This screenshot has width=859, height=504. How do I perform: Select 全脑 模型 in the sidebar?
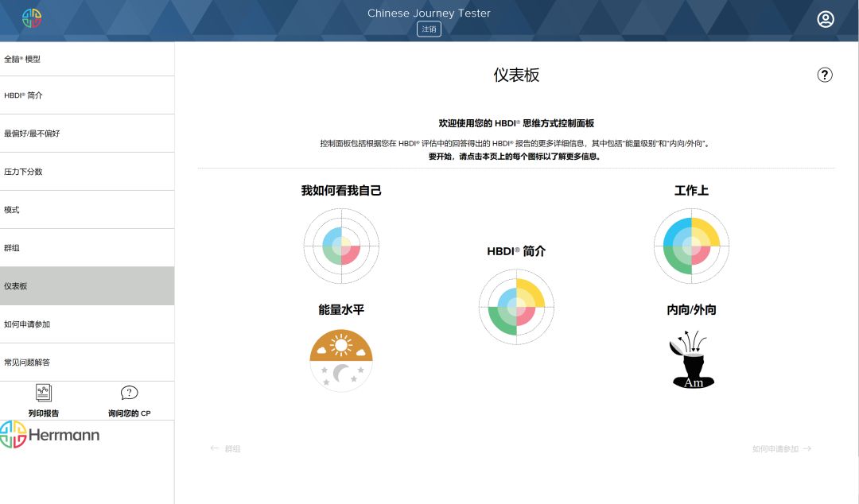[x=87, y=59]
